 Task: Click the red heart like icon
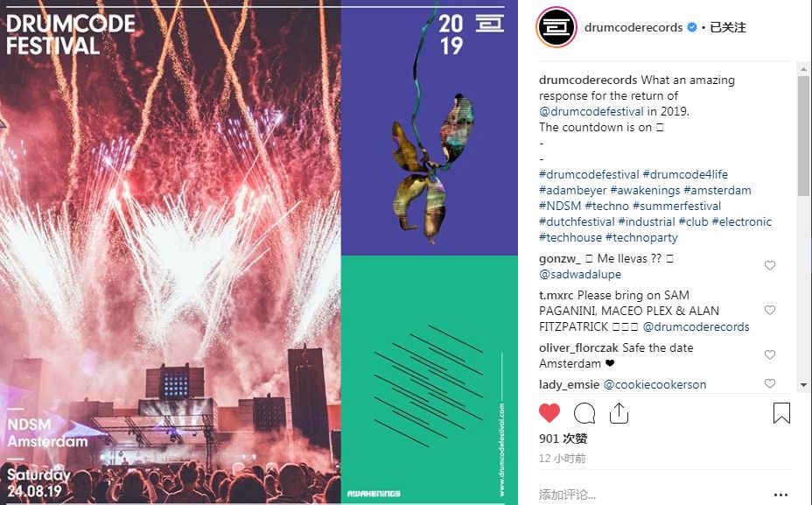click(x=549, y=413)
